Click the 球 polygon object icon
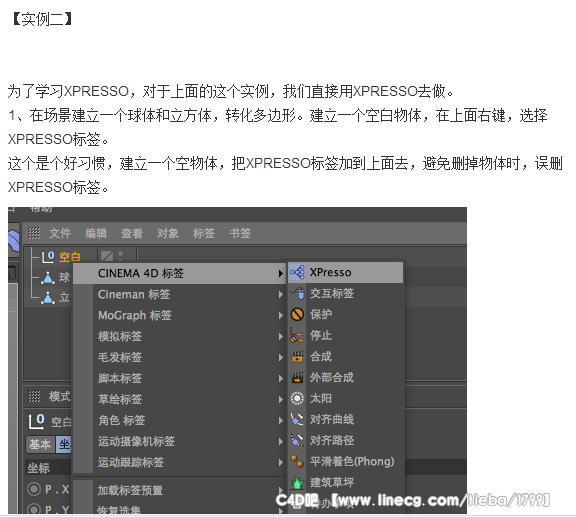The height and width of the screenshot is (517, 576). click(48, 277)
